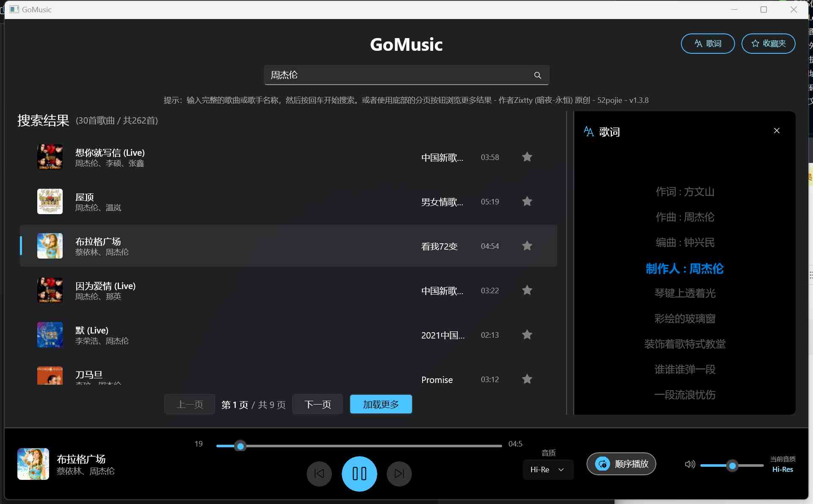The height and width of the screenshot is (504, 813).
Task: Go back to previous track
Action: point(319,474)
